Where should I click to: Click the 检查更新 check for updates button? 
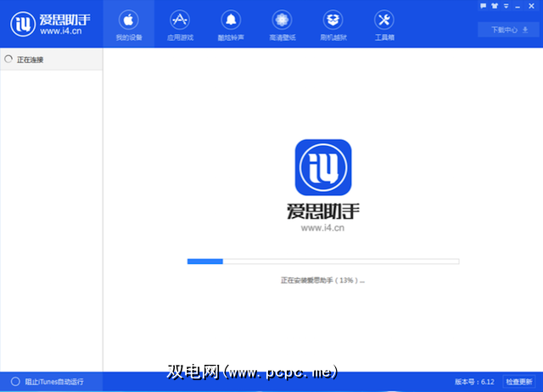[x=518, y=382]
